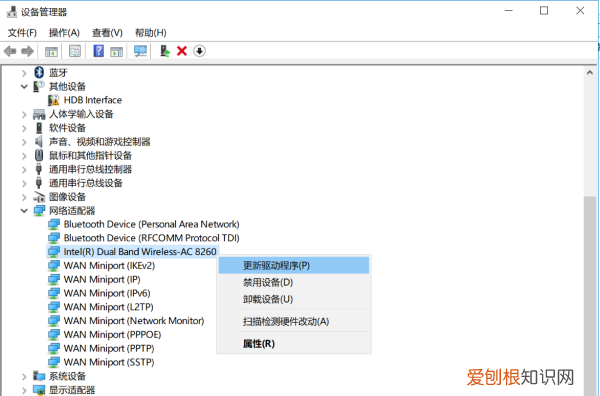
Task: Select WAN Miniport (IKEv2)
Action: click(109, 266)
